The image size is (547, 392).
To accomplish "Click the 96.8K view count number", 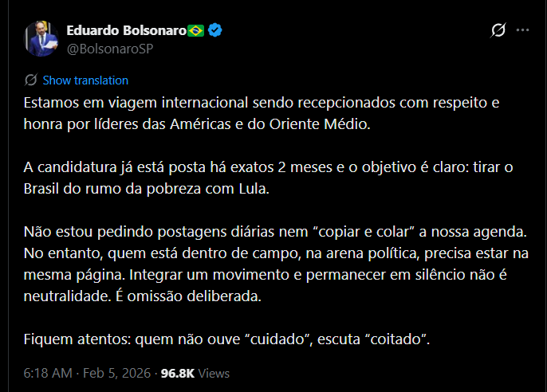I will point(178,373).
